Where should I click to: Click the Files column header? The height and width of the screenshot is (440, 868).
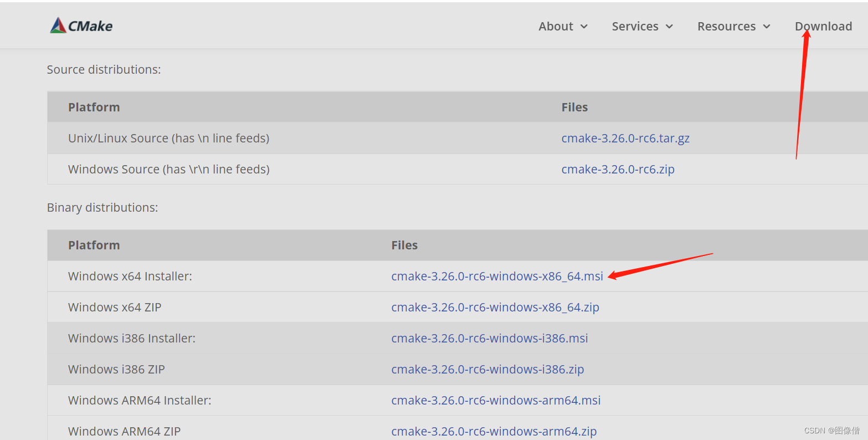point(574,107)
